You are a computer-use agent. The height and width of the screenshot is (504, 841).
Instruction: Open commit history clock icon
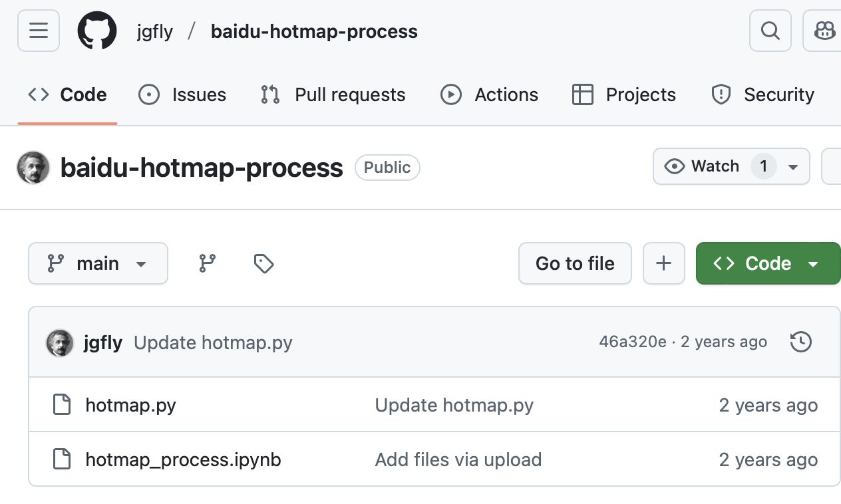click(x=800, y=342)
